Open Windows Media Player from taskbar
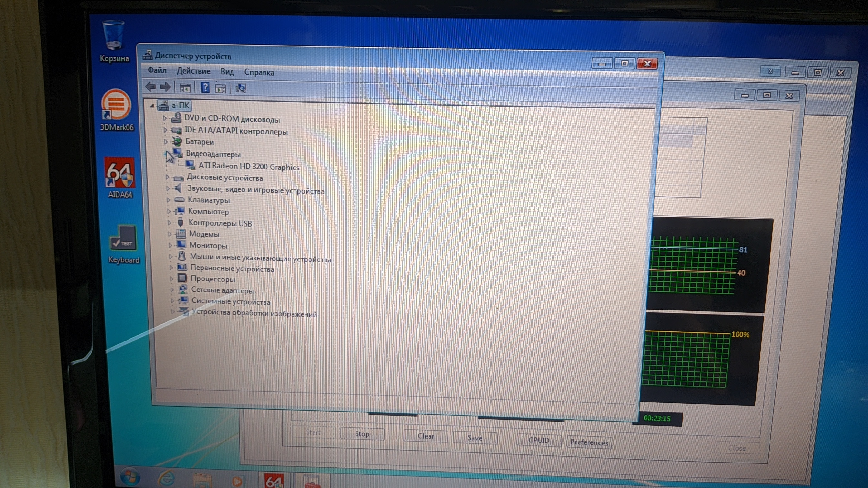868x488 pixels. coord(237,481)
